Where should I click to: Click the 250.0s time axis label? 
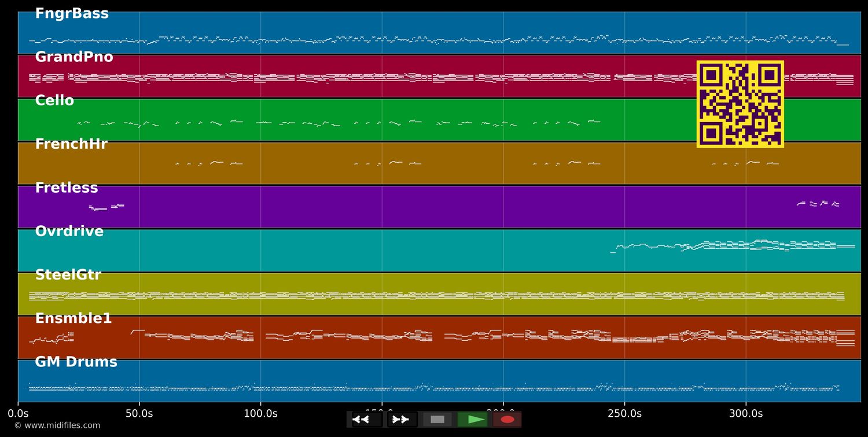pyautogui.click(x=624, y=413)
